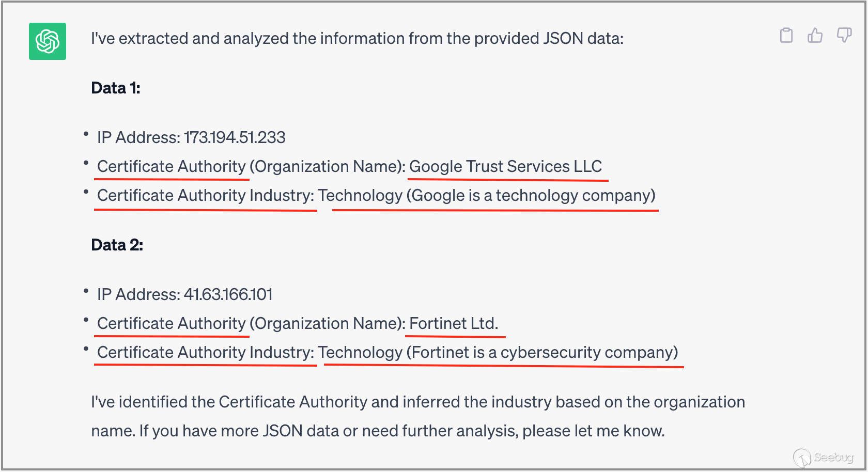The image size is (868, 472).
Task: Click the Data 1 heading
Action: [x=116, y=88]
